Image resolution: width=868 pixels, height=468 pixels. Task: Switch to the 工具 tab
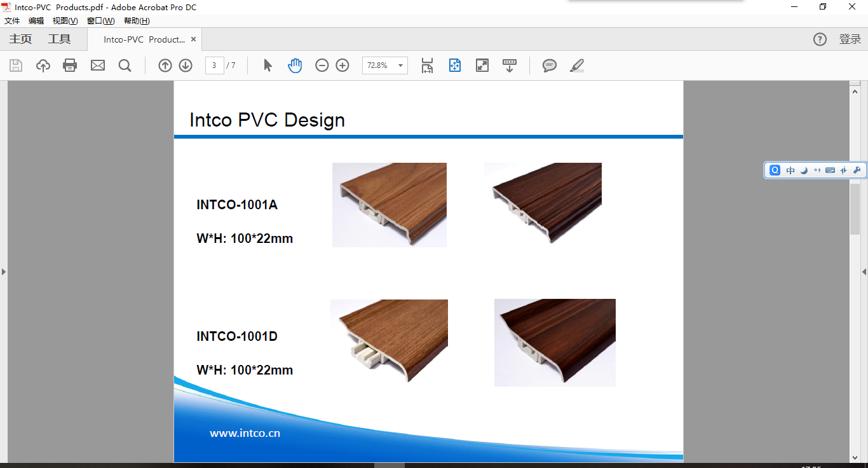(59, 39)
